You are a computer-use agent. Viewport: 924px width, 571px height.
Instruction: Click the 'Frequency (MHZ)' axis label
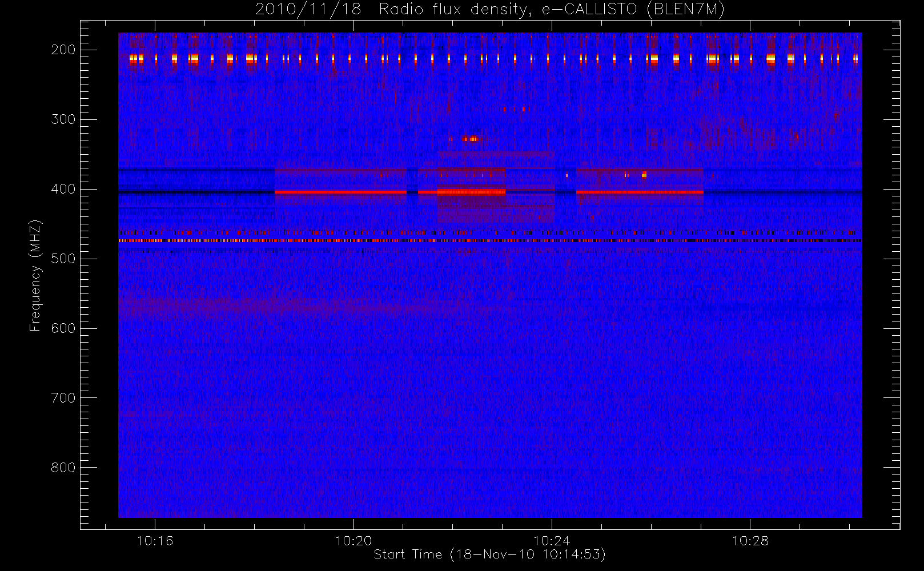[35, 275]
